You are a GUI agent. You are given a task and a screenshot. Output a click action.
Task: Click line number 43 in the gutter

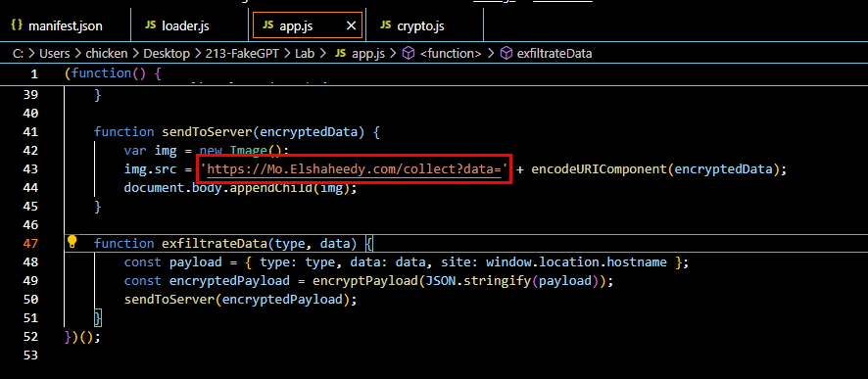point(31,169)
